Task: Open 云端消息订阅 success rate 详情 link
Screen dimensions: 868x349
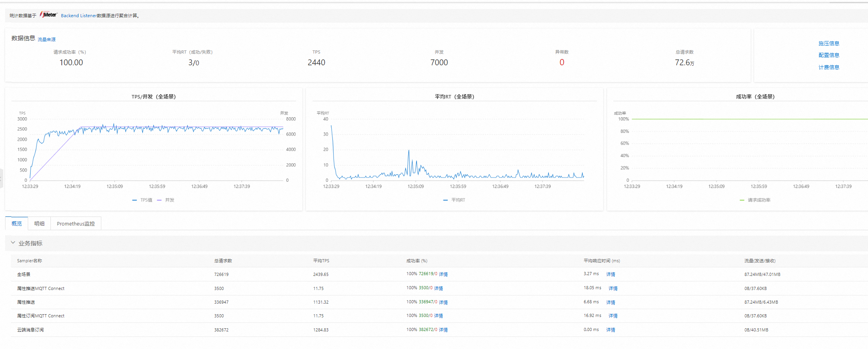Action: (443, 330)
